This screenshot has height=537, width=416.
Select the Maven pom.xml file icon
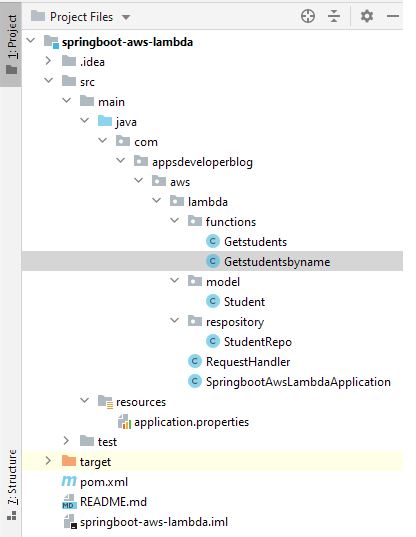tap(69, 481)
